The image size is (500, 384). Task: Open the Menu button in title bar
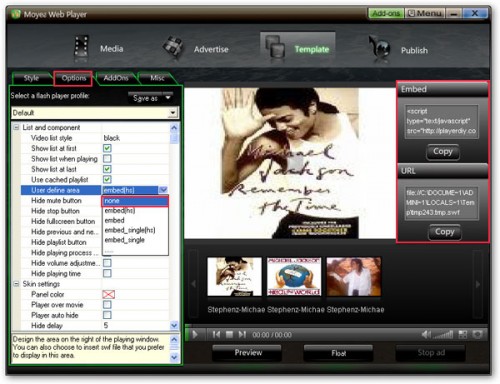(425, 13)
